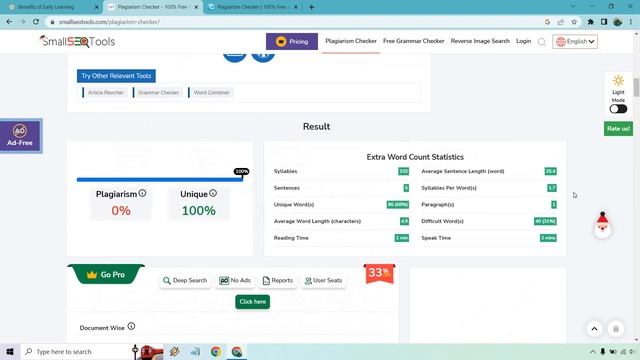This screenshot has height=360, width=640.
Task: Select the Deep Search feature
Action: click(185, 281)
